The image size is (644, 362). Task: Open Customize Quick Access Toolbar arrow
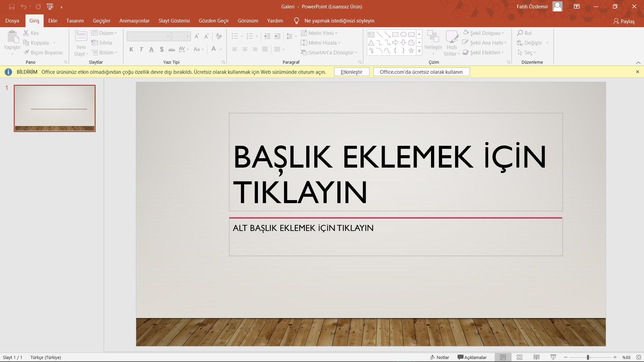pos(61,7)
